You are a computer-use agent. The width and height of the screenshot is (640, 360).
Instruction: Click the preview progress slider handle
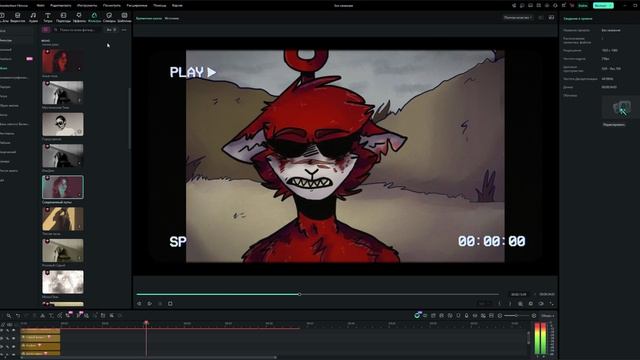tap(300, 294)
